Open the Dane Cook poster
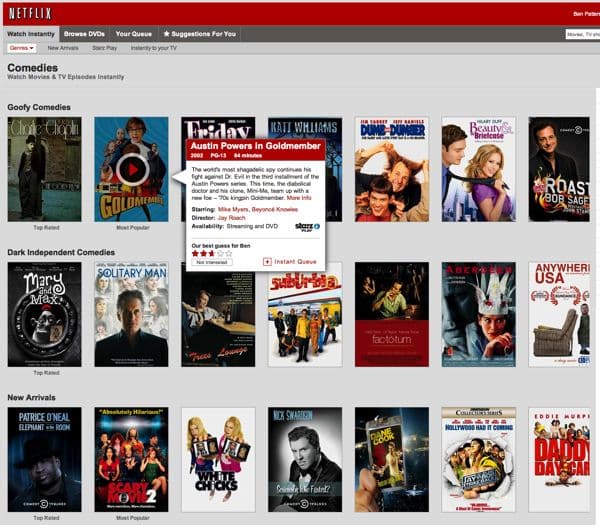 392,460
